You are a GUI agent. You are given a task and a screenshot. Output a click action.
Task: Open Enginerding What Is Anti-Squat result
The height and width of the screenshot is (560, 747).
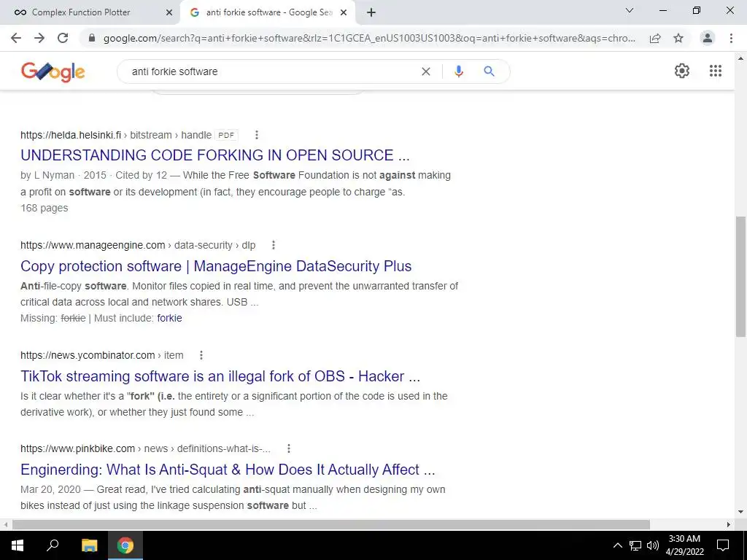tap(228, 470)
